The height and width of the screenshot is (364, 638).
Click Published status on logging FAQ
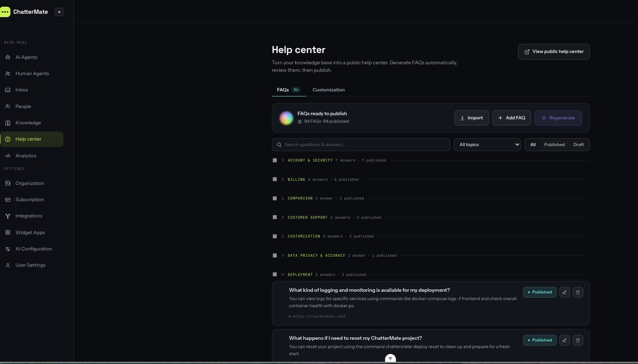[x=539, y=292]
